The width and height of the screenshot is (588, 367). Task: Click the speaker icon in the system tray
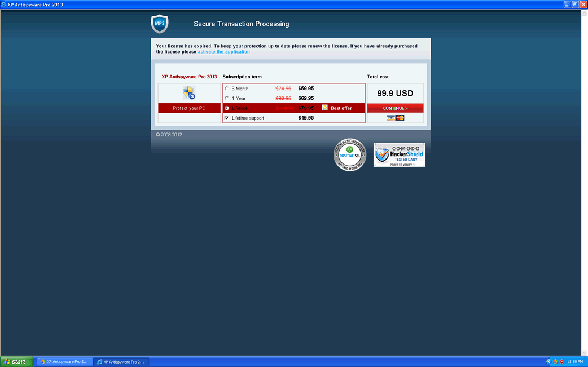(x=549, y=361)
